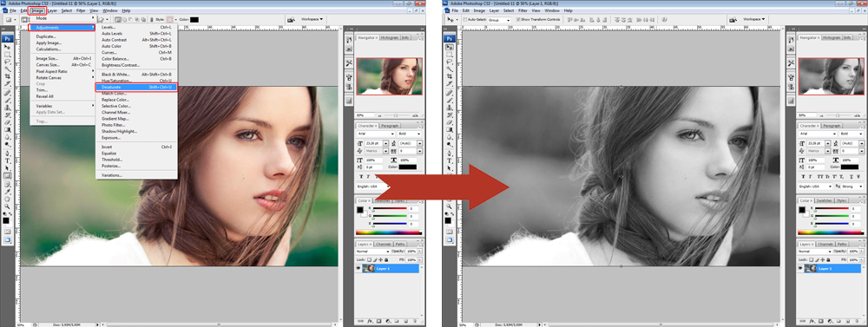Click options bar Color swatch in color-photo window
868x327 pixels.
click(194, 19)
